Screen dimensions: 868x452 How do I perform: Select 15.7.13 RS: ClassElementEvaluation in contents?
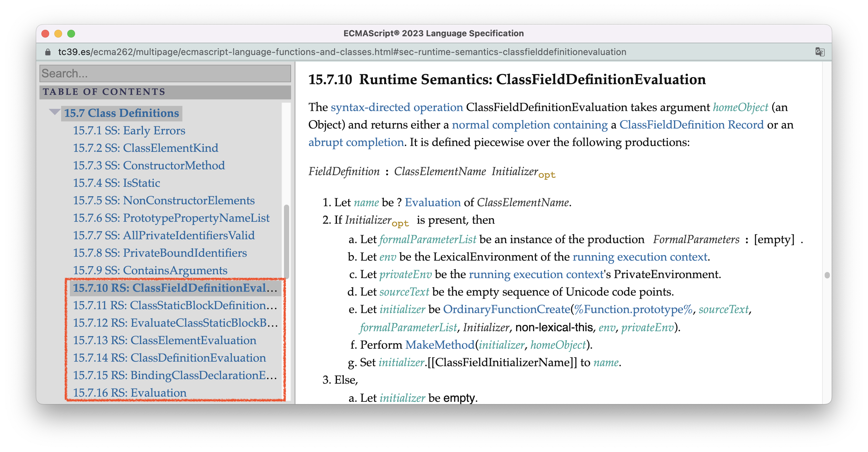click(164, 340)
